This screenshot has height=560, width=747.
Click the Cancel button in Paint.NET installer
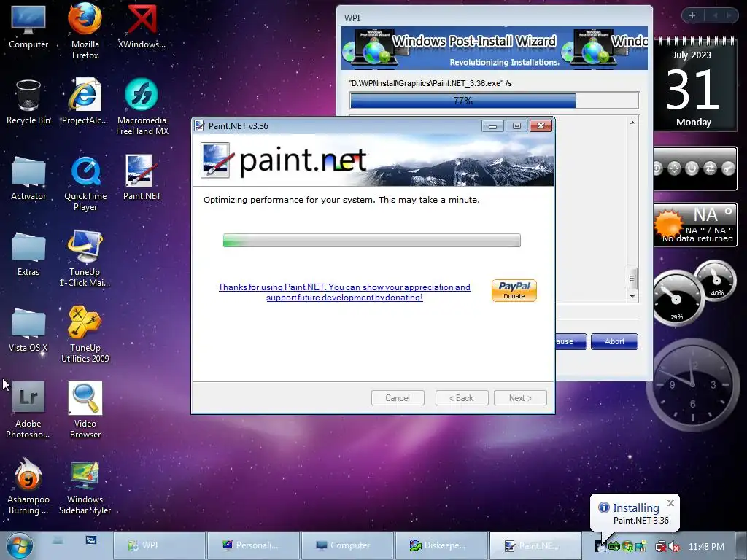tap(398, 397)
